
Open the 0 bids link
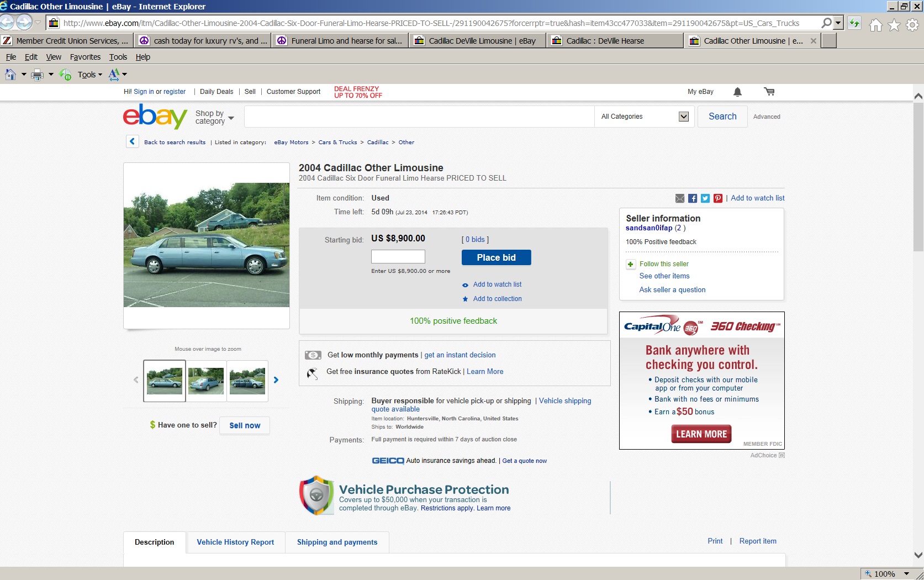coord(475,240)
